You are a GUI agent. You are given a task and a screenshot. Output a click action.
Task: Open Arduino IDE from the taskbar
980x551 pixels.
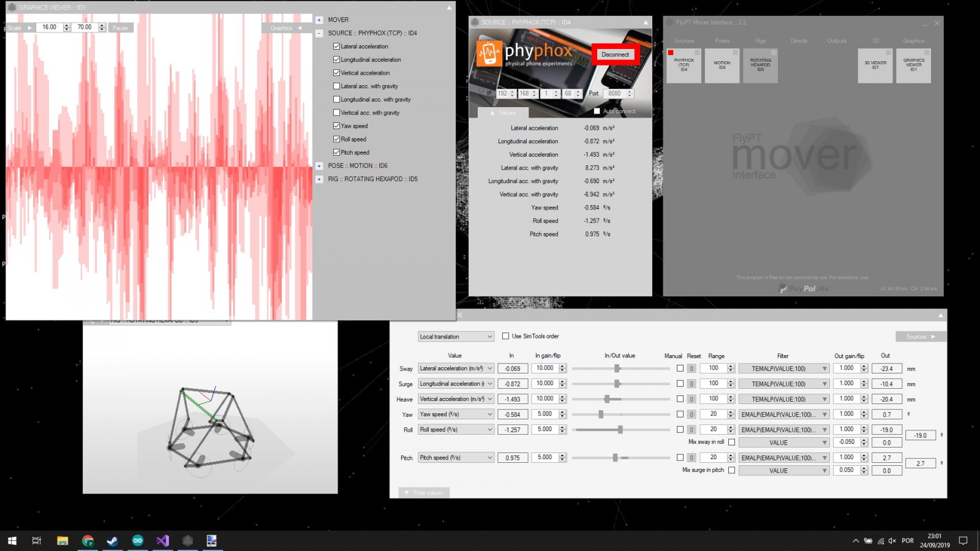pos(138,541)
